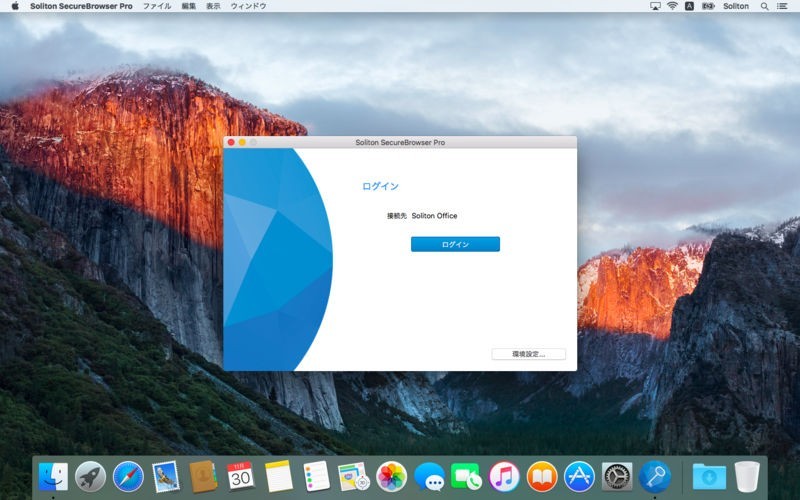Expand the Downloads folder stack
This screenshot has height=500, width=800.
click(709, 476)
